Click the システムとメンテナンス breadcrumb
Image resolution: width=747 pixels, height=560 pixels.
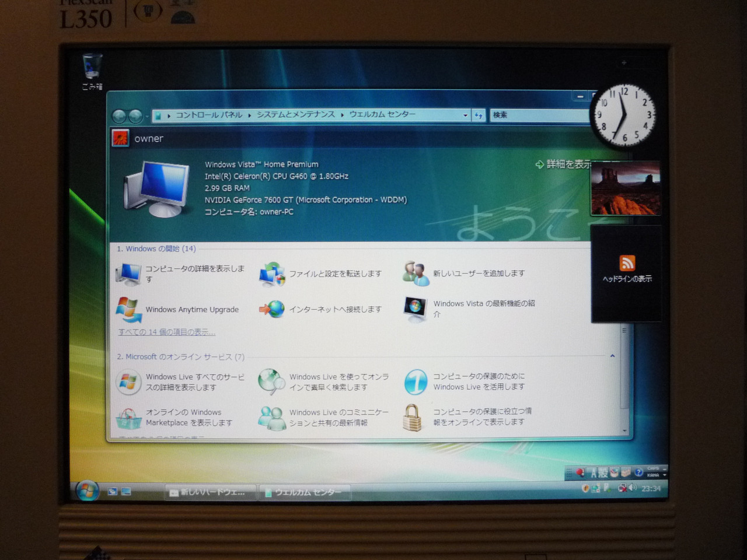click(x=296, y=115)
